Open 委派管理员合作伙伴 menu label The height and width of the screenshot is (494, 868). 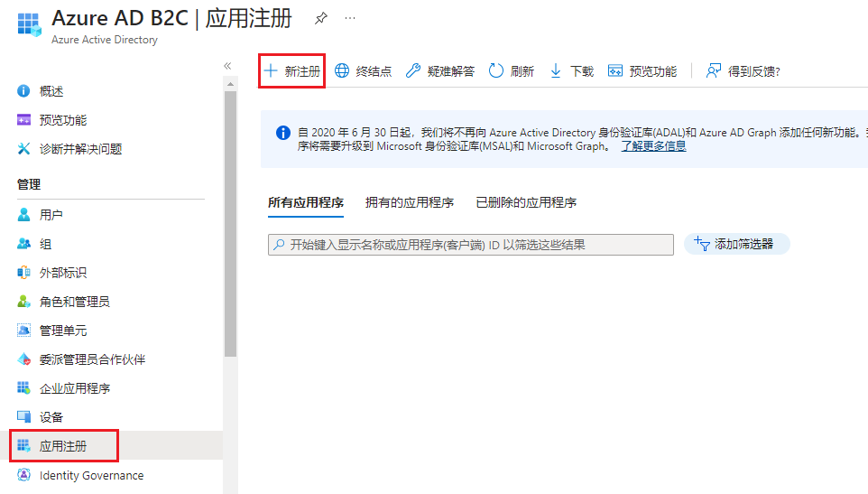point(92,359)
